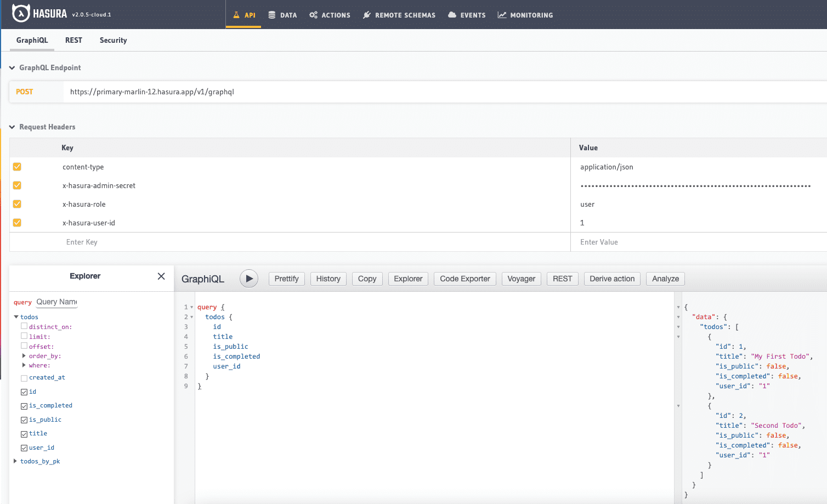Close the Explorer panel

coord(161,276)
